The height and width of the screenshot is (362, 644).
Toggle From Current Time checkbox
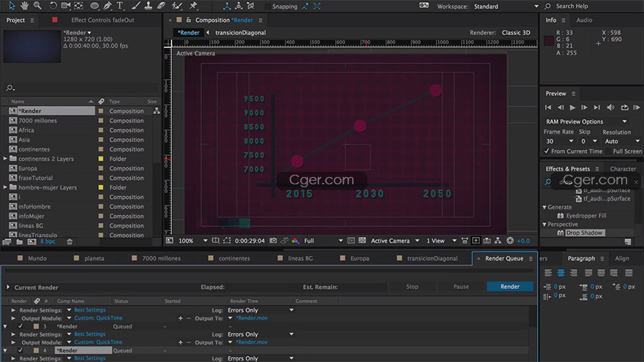[x=547, y=151]
